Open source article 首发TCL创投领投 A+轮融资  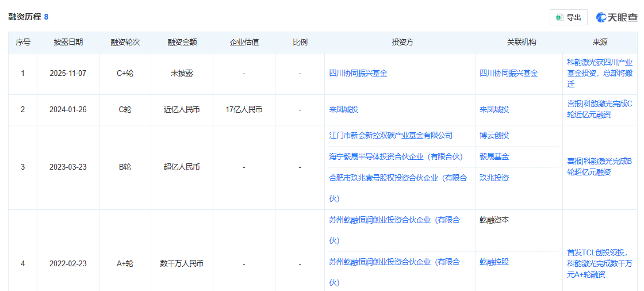click(599, 264)
